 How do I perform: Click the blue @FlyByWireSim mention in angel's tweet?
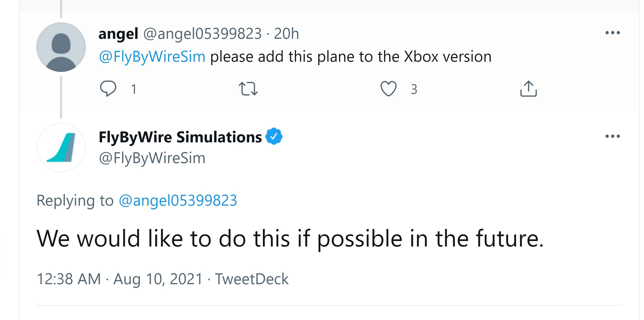point(152,57)
